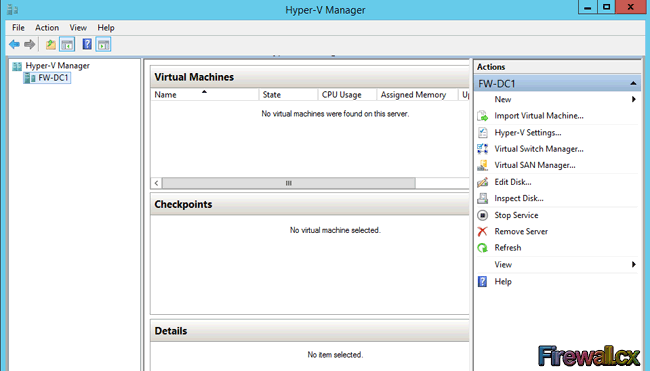This screenshot has height=371, width=650.
Task: Click the Import Virtual Machine icon
Action: pyautogui.click(x=483, y=116)
